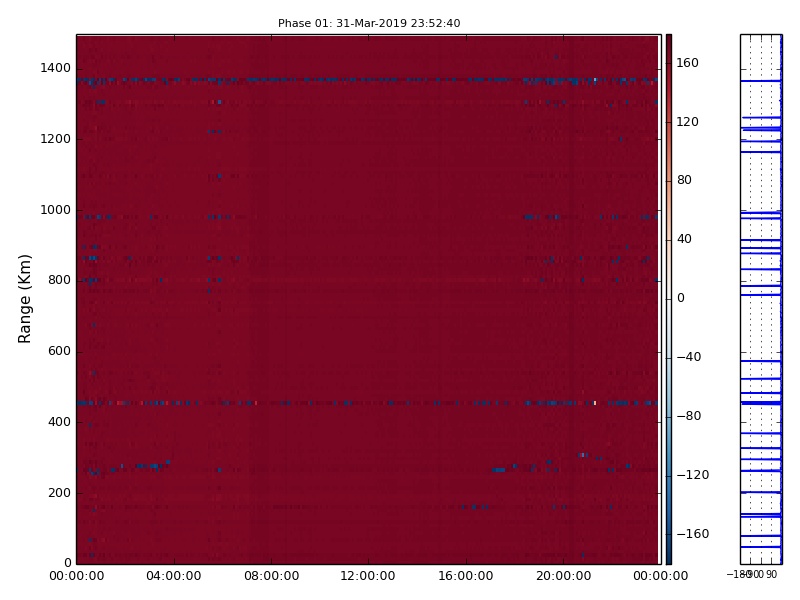Click the colorbar label '120'
This screenshot has height=600, width=800.
pyautogui.click(x=687, y=121)
